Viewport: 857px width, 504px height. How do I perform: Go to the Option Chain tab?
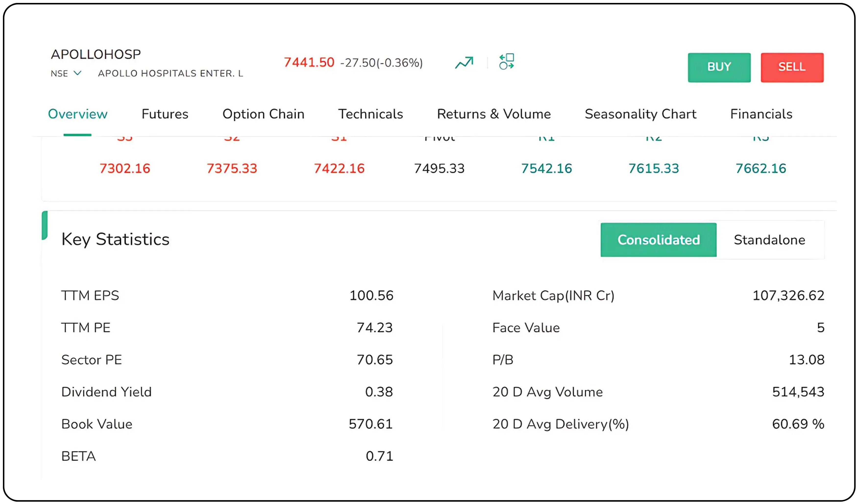click(263, 114)
